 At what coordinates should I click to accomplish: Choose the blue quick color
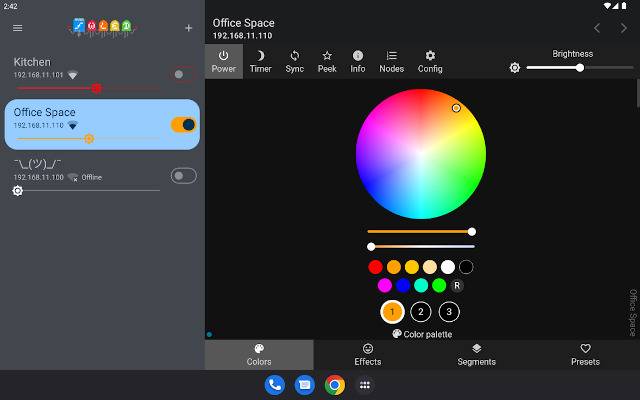[x=403, y=285]
